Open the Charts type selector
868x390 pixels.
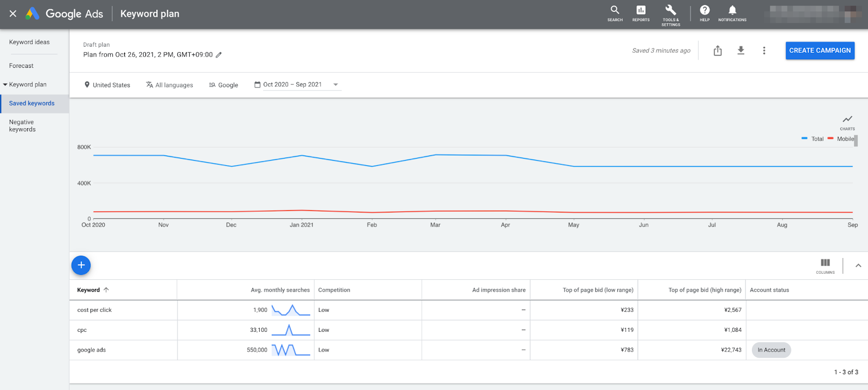point(847,122)
